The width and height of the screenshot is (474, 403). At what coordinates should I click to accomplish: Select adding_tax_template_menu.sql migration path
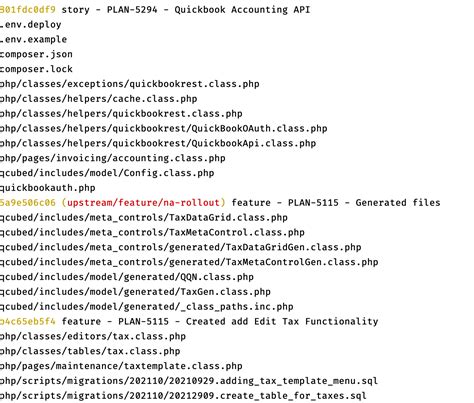click(x=189, y=381)
